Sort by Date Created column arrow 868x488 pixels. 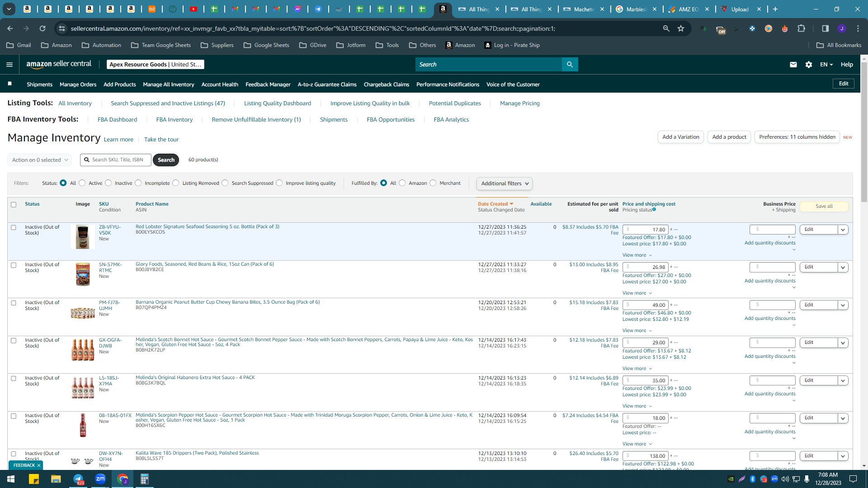pos(511,204)
